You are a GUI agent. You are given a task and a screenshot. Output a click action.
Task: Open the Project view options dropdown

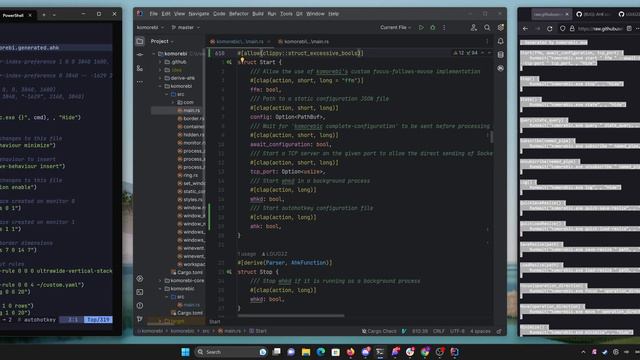pyautogui.click(x=162, y=41)
